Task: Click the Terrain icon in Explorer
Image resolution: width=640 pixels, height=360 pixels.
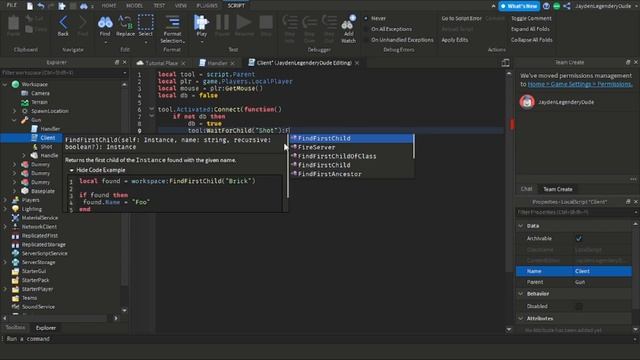Action: click(25, 102)
